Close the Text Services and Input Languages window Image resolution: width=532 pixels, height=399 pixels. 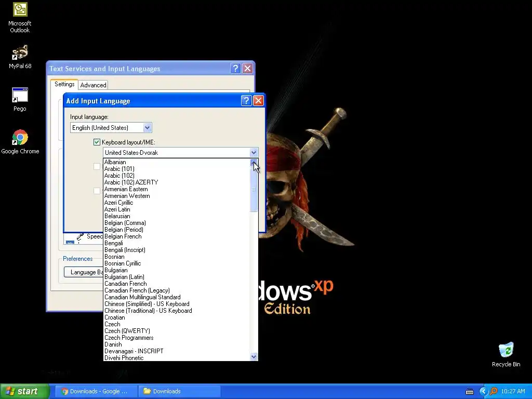248,68
